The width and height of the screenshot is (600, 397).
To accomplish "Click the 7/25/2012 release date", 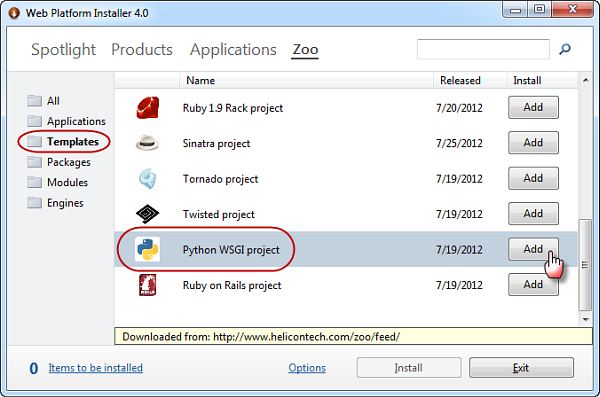I will click(459, 143).
